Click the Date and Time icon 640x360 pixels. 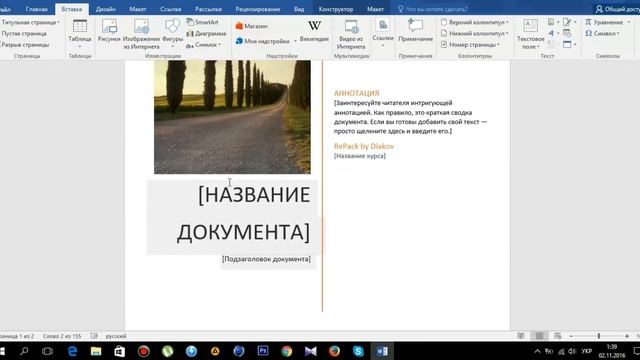(567, 33)
